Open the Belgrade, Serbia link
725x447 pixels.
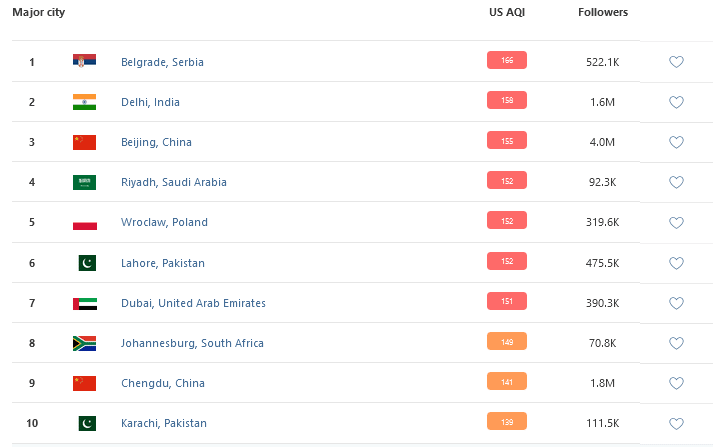pyautogui.click(x=162, y=62)
